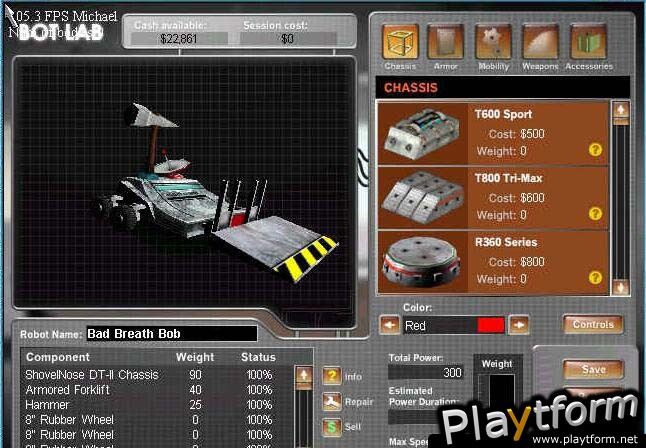The width and height of the screenshot is (646, 448).
Task: Click the Weight column header
Action: tap(195, 357)
